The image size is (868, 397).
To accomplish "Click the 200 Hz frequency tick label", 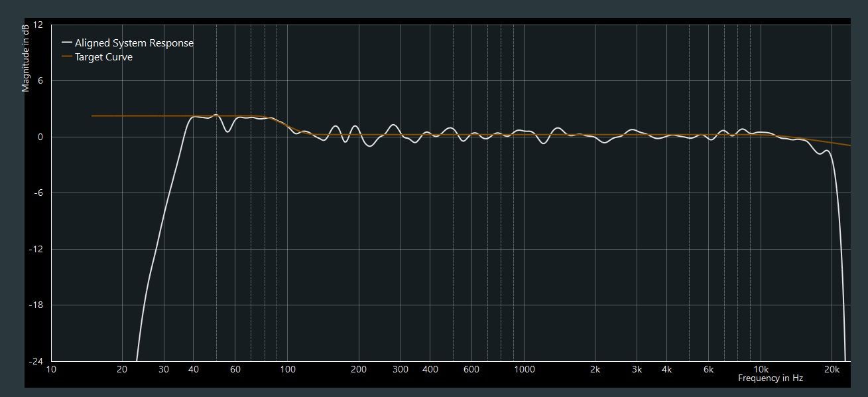I will tap(359, 369).
